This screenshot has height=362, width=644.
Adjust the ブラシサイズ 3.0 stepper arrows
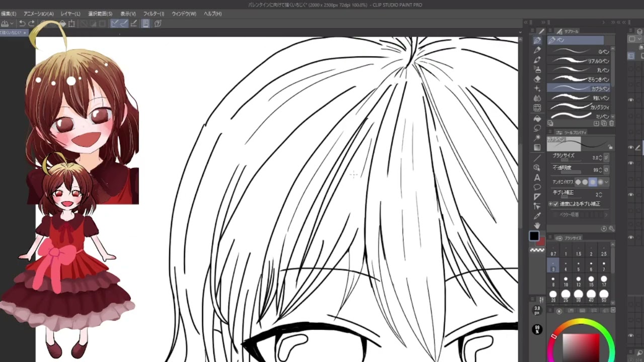coord(600,157)
